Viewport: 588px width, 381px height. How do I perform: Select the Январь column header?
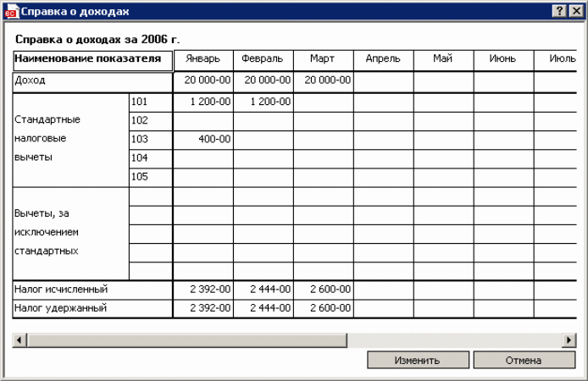(x=203, y=60)
